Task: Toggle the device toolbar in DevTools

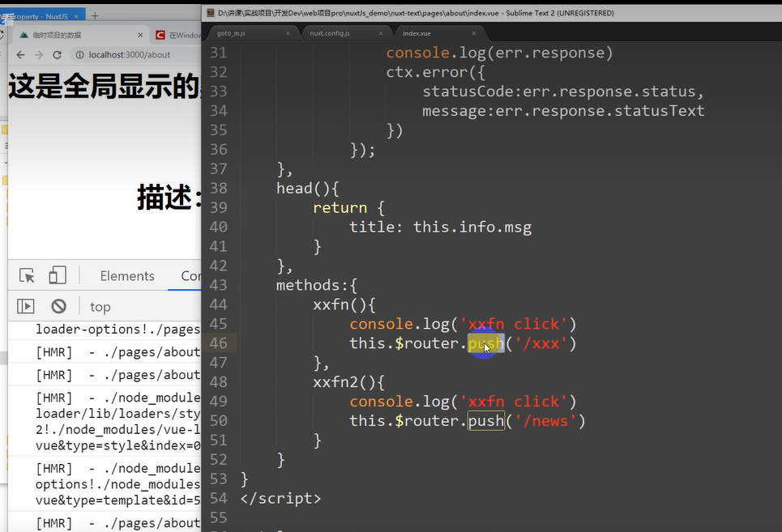Action: [x=57, y=276]
